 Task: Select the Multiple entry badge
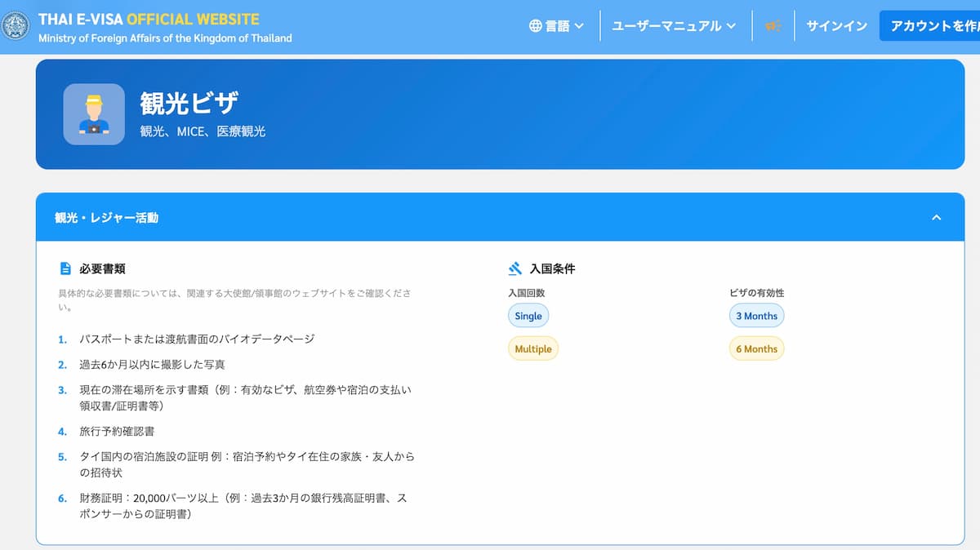point(533,348)
